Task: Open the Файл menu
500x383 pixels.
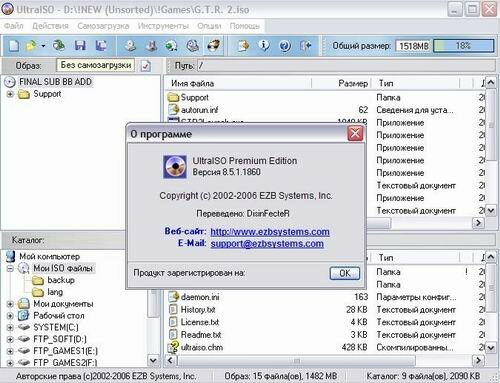Action: [x=14, y=26]
